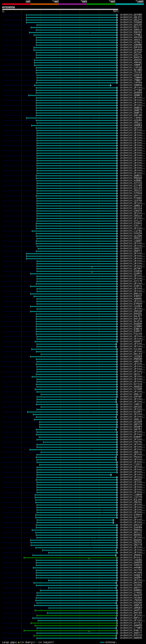The height and width of the screenshot is (644, 146).
Task: Open hit UniRef100_P49688
Action: click(x=131, y=22)
